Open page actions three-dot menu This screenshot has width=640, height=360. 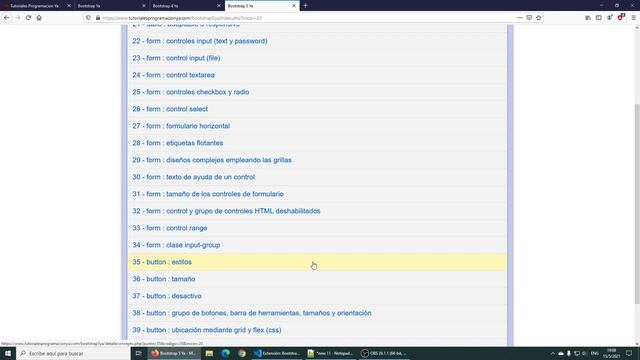[x=520, y=18]
